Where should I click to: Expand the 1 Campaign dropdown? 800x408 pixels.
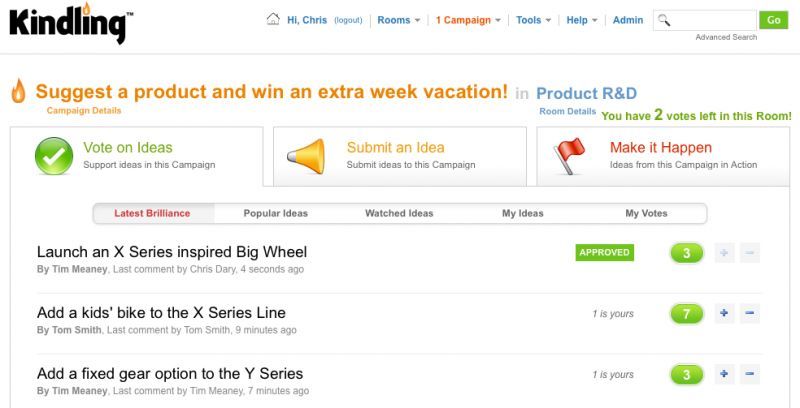(x=468, y=20)
